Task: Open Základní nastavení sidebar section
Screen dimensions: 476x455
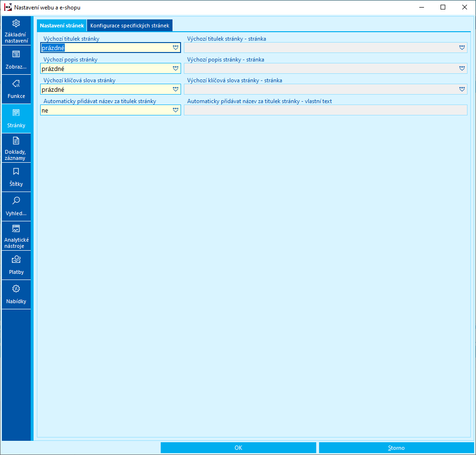Action: [x=16, y=31]
